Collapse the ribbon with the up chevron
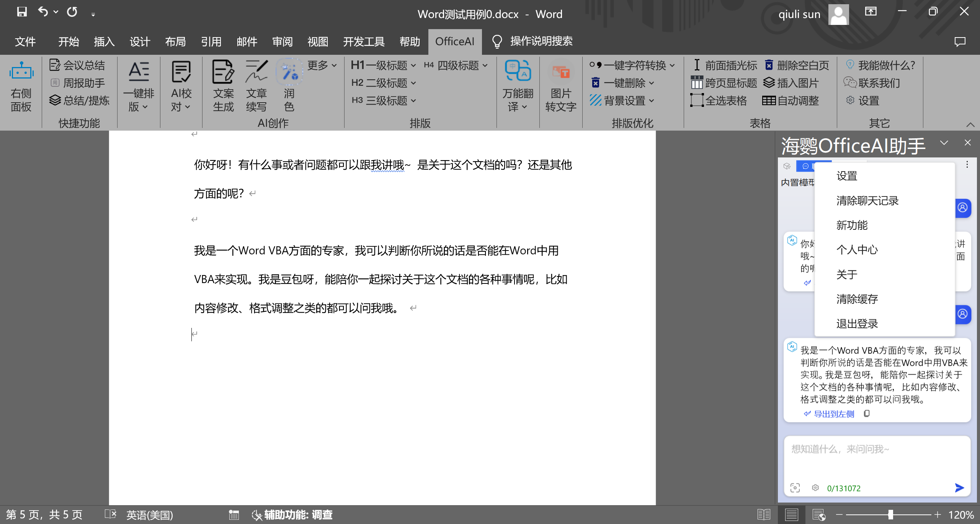 click(970, 124)
